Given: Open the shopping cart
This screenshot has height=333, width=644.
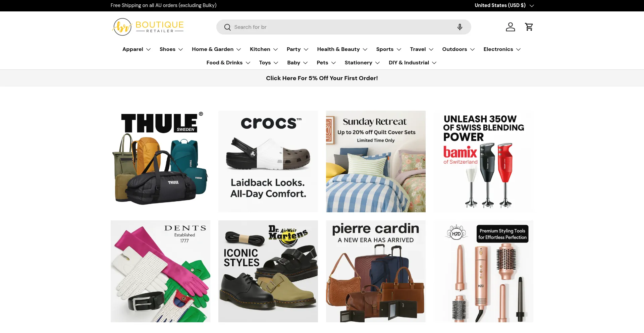Looking at the screenshot, I should tap(529, 27).
